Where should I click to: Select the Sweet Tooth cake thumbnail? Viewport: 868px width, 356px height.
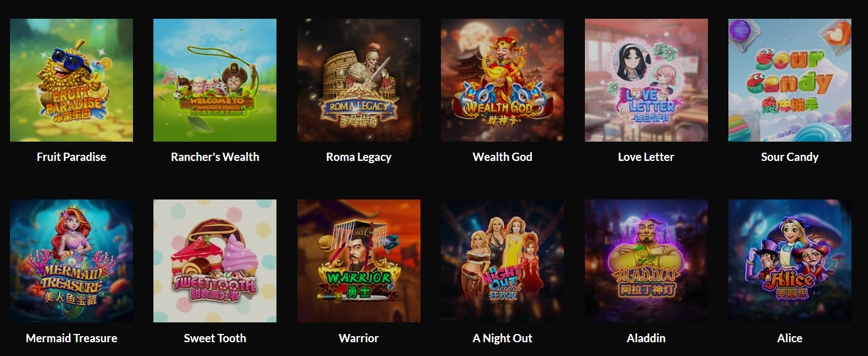[x=215, y=261]
